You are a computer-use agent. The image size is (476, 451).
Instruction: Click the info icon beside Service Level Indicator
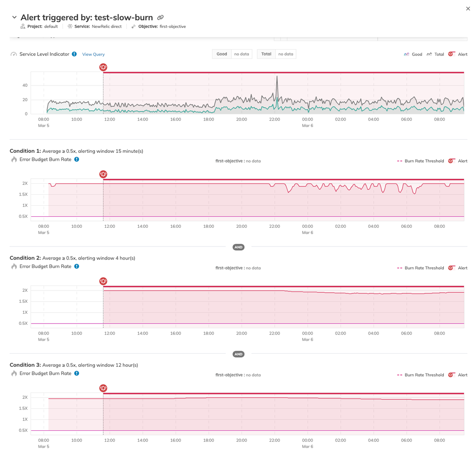click(75, 54)
